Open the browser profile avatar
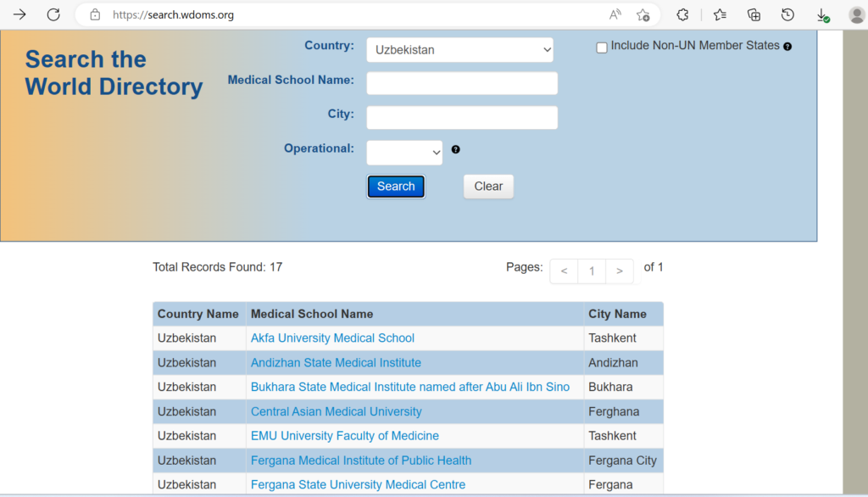 [856, 15]
